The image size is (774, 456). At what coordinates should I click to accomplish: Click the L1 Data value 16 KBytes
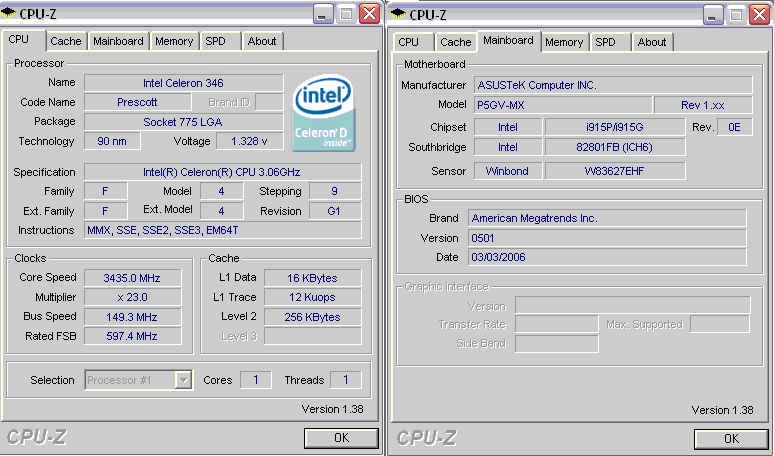point(312,278)
